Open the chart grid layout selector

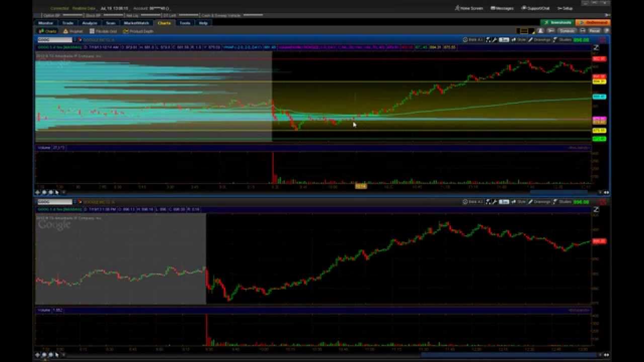point(526,31)
